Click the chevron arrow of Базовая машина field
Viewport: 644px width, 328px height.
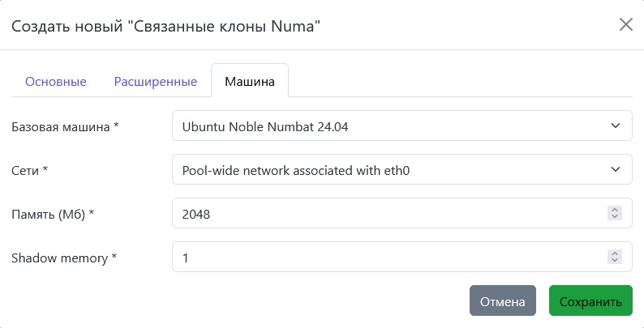tap(615, 126)
